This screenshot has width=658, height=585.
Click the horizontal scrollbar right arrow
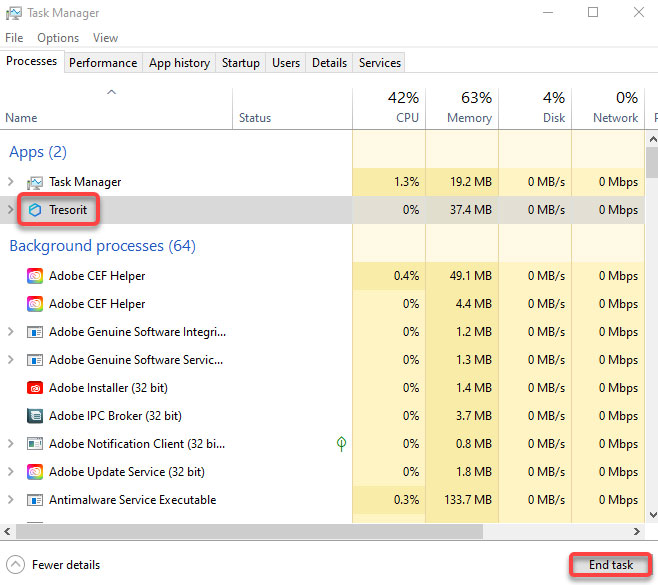click(x=637, y=531)
